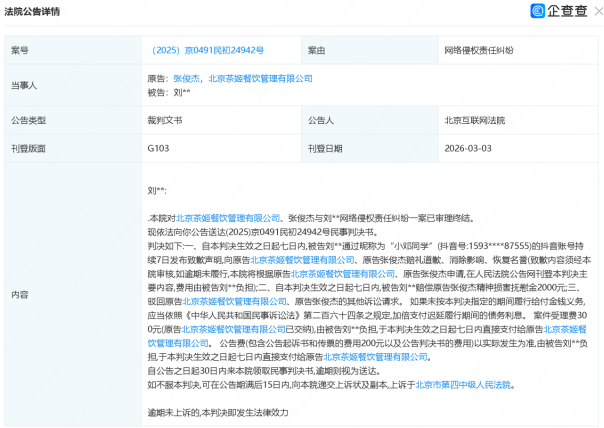
Task: Click the 企查查 logo icon
Action: point(538,11)
